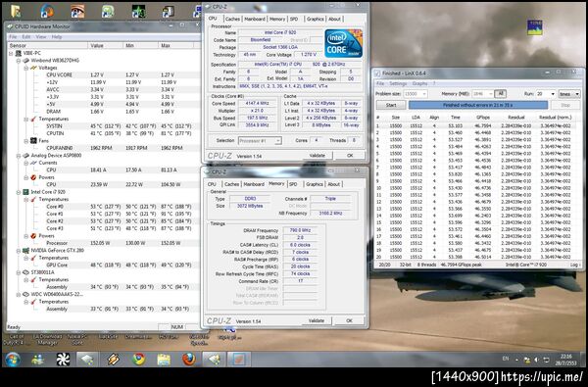588x387 pixels.
Task: Open Windows Live Messenger from the taskbar
Action: pos(37,360)
